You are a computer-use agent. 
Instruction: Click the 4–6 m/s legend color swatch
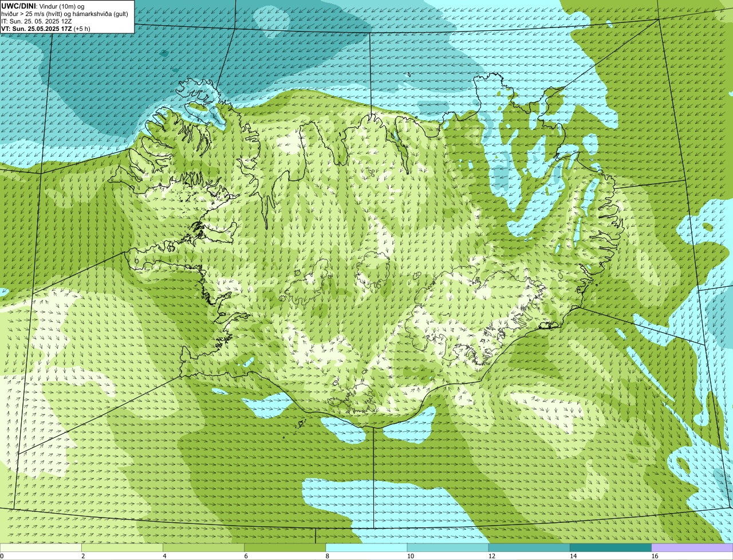(204, 548)
